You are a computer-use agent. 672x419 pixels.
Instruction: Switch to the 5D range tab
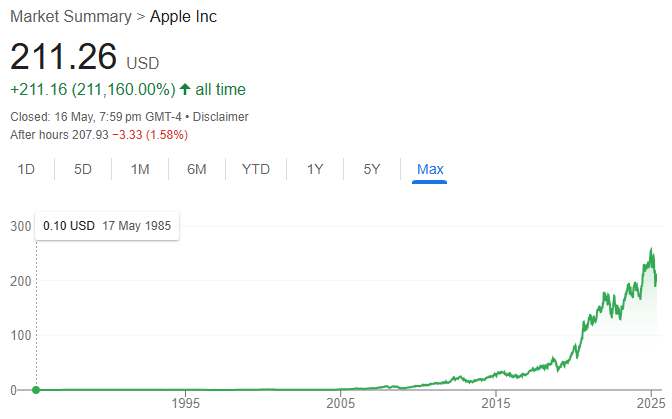(x=83, y=169)
